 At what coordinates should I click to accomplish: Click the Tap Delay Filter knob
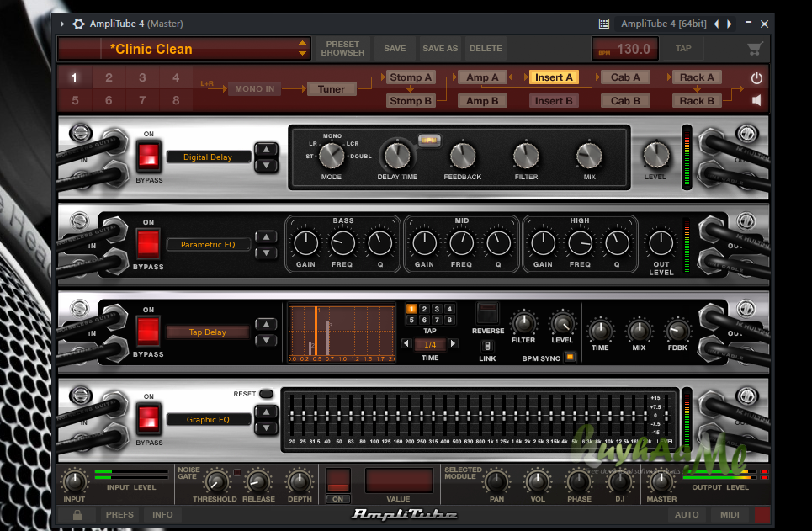(523, 323)
